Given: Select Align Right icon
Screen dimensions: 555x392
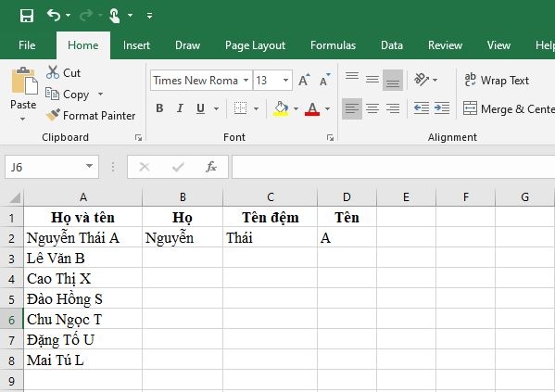Looking at the screenshot, I should 393,108.
